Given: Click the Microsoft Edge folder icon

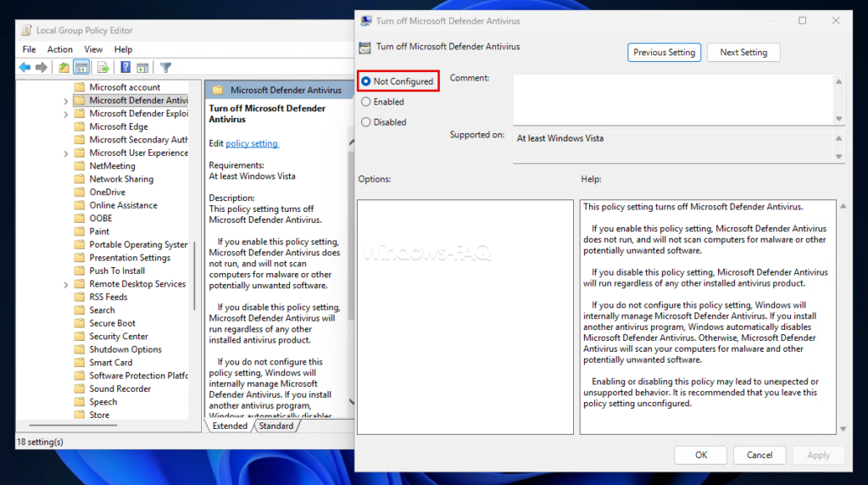Looking at the screenshot, I should point(80,127).
